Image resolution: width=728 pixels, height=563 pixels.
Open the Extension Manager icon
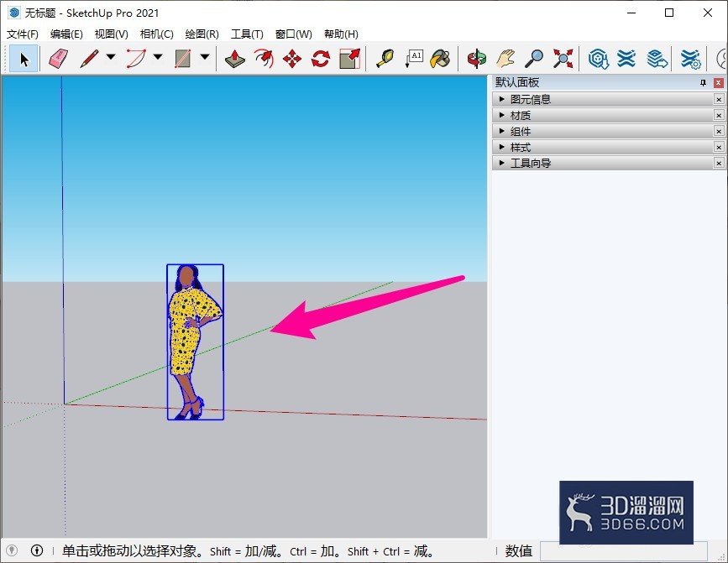690,59
